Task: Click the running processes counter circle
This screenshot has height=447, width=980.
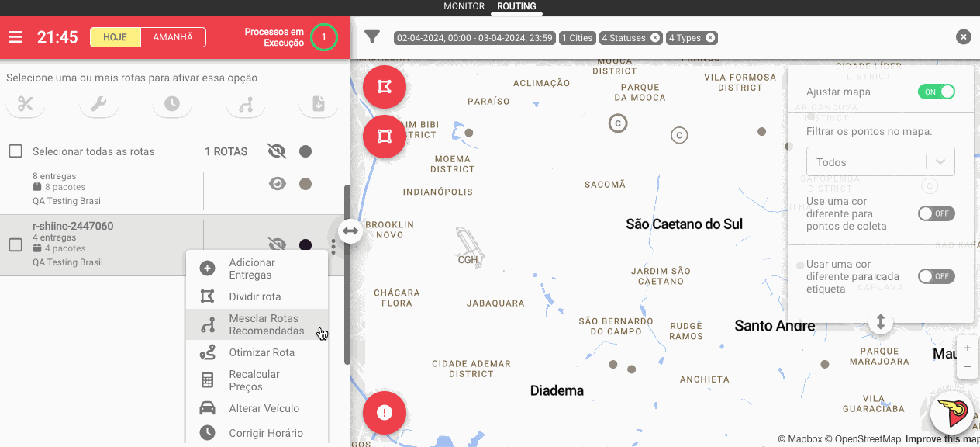Action: click(x=324, y=37)
